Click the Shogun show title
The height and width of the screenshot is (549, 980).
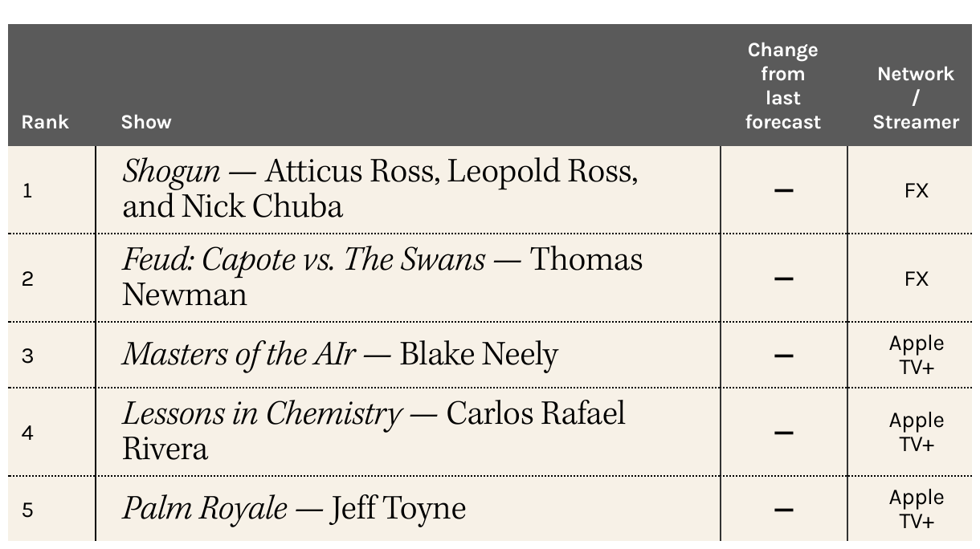[171, 172]
